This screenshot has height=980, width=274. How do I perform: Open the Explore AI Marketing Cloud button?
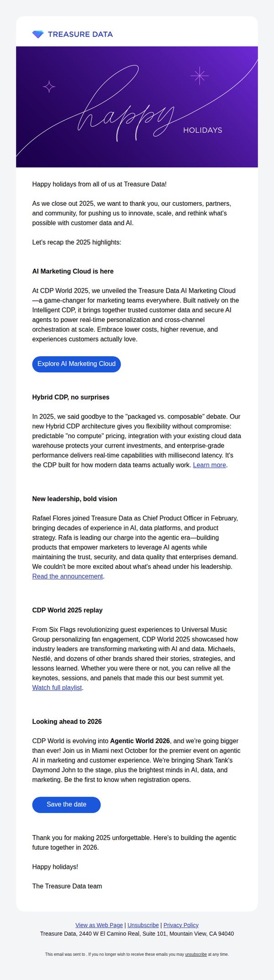pyautogui.click(x=76, y=364)
